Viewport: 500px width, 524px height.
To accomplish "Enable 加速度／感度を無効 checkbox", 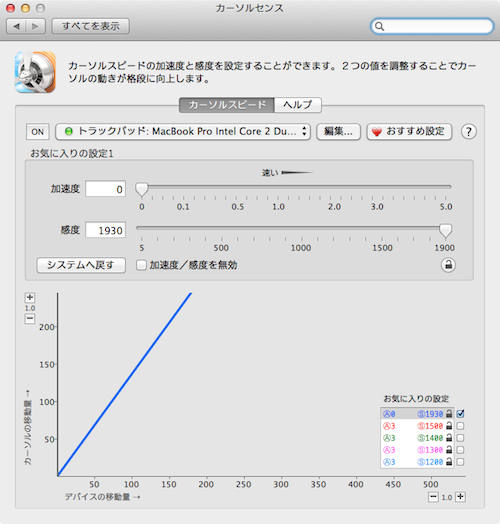I will 141,265.
